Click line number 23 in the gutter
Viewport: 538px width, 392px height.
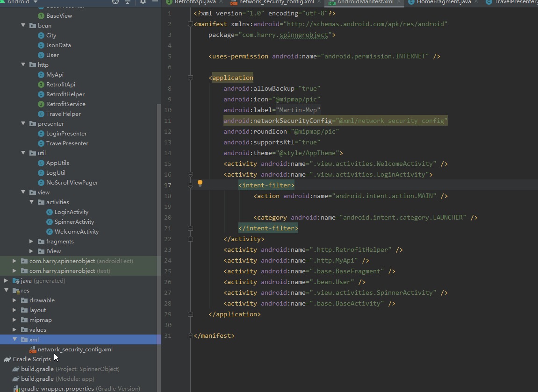167,249
